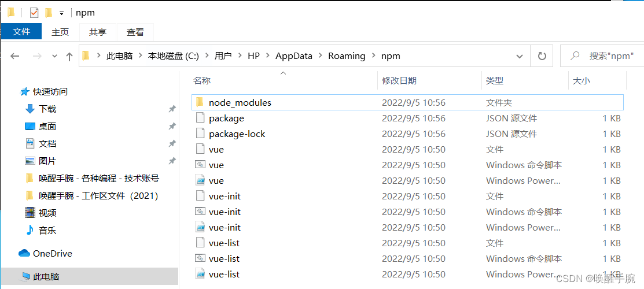Click HP in the address breadcrumb

[253, 56]
